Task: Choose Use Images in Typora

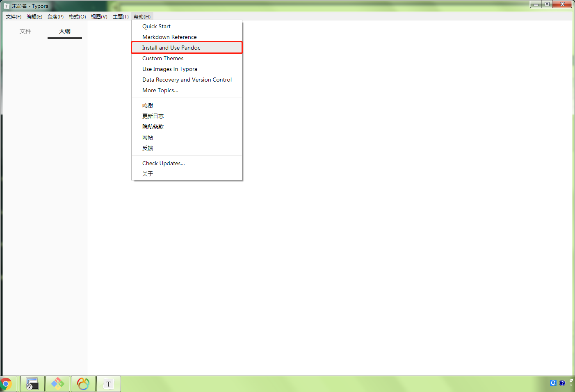Action: coord(187,69)
